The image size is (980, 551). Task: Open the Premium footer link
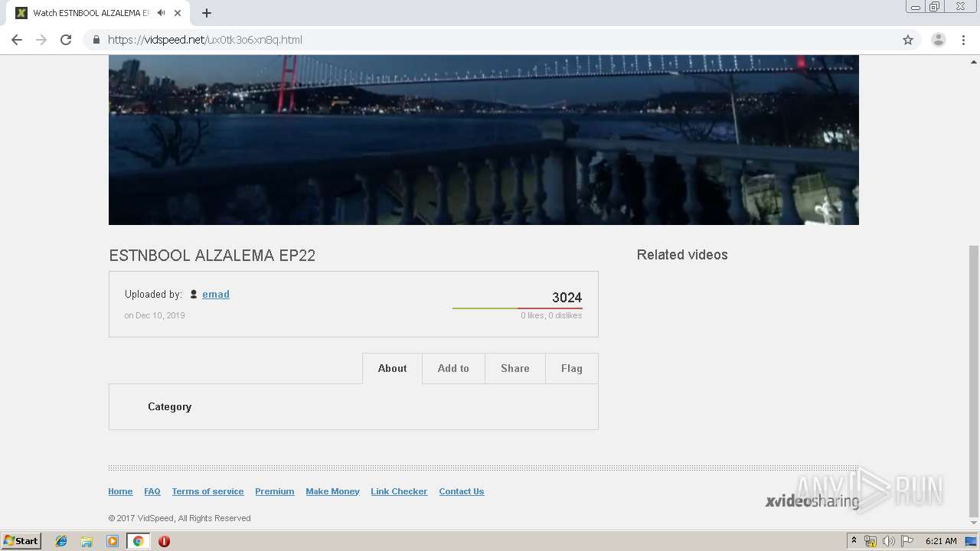pyautogui.click(x=275, y=491)
